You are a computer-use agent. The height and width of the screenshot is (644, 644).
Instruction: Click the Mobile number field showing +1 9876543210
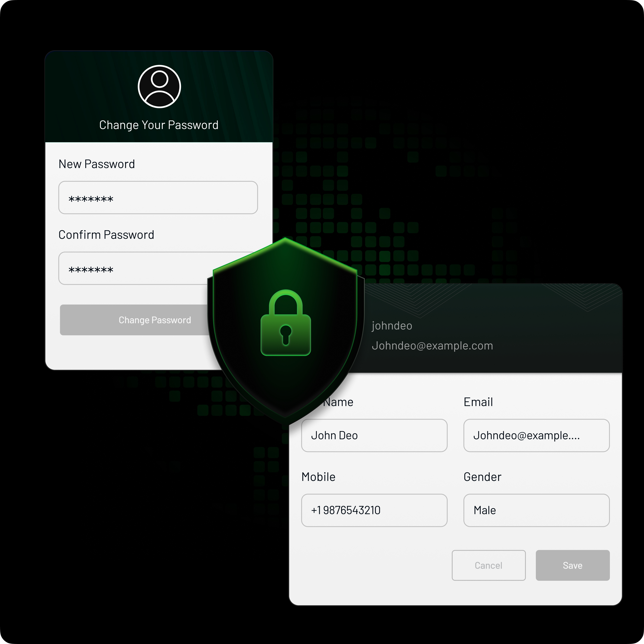pyautogui.click(x=374, y=510)
